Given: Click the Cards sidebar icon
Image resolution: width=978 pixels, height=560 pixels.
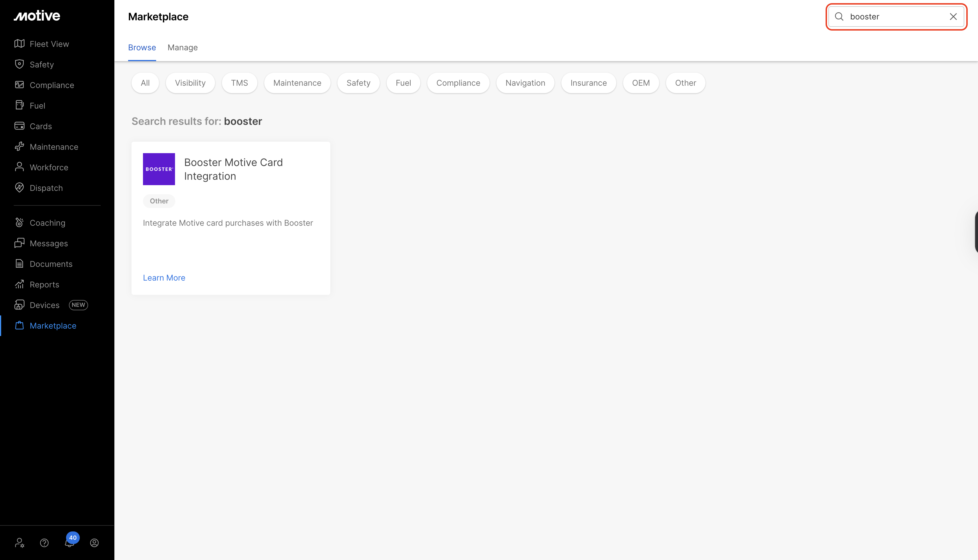Looking at the screenshot, I should pyautogui.click(x=19, y=126).
